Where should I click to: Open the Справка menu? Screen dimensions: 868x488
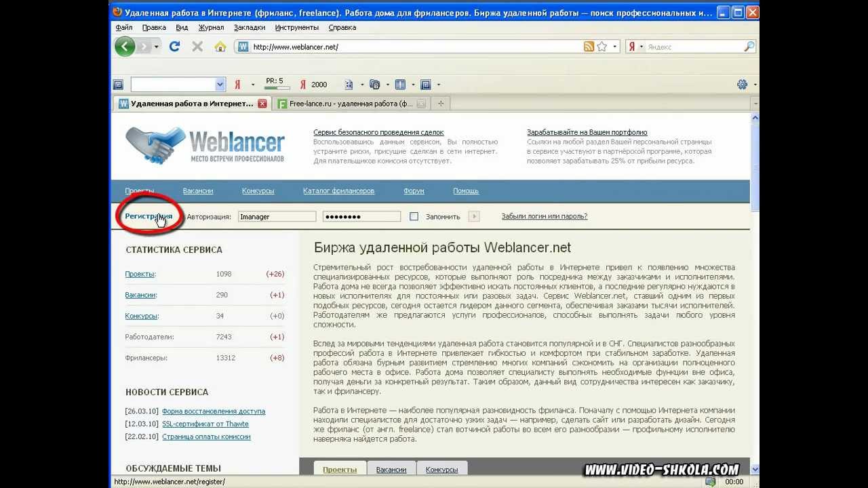pos(342,28)
